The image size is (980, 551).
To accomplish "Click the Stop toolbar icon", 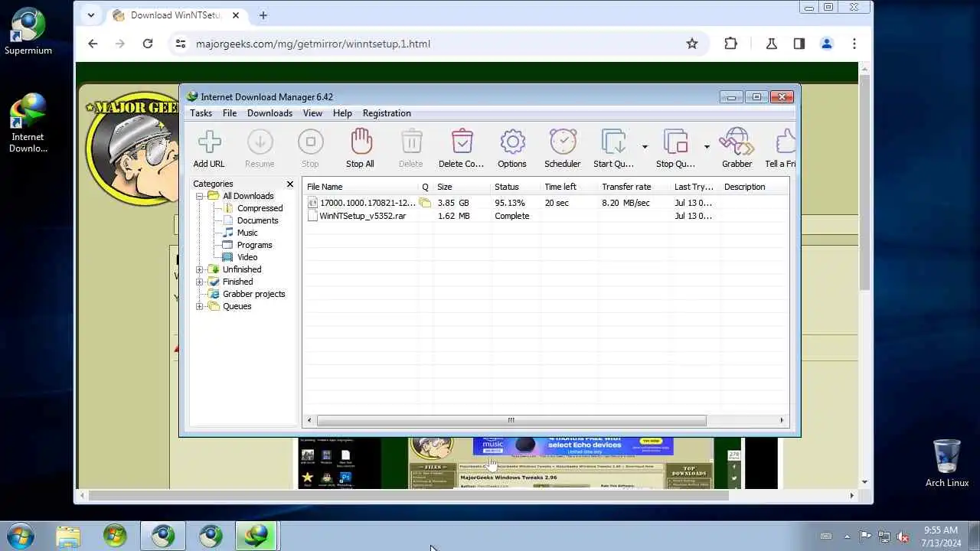I will (x=310, y=148).
